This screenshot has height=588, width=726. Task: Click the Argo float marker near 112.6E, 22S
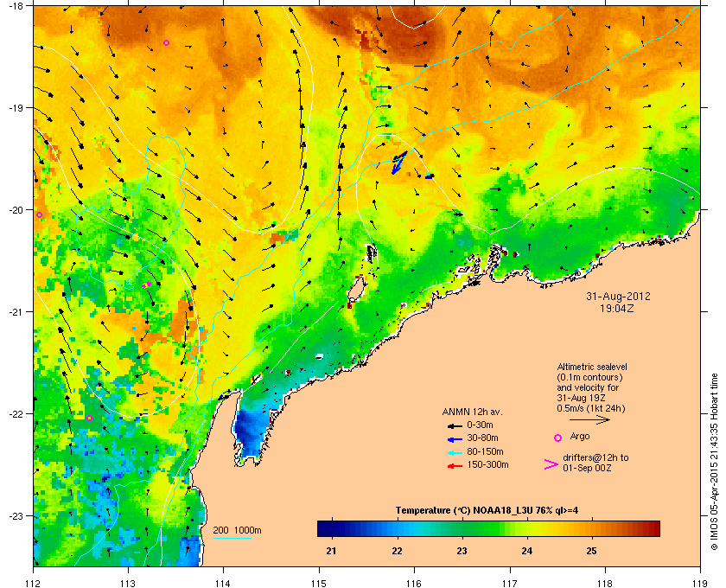coord(89,418)
